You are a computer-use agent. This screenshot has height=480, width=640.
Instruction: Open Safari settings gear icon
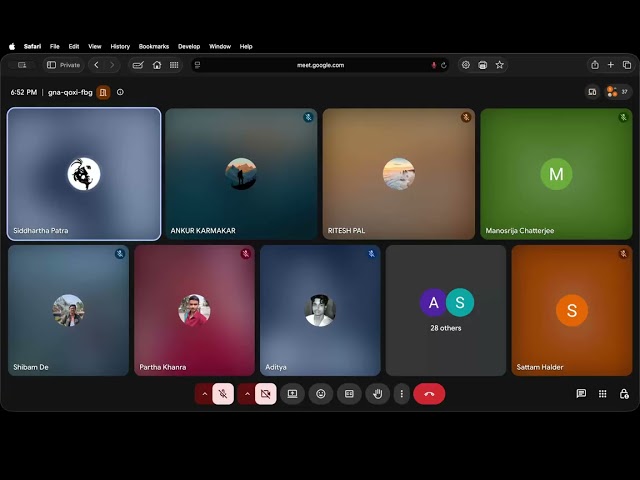pos(466,65)
